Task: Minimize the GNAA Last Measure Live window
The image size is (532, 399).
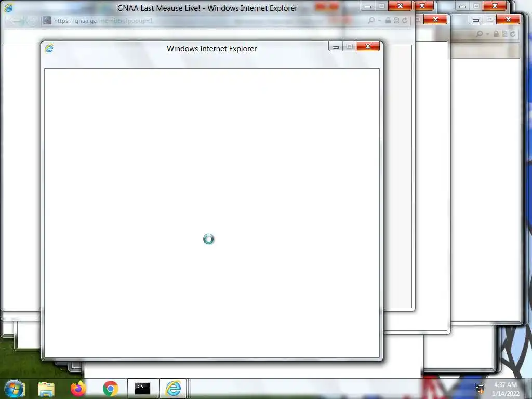Action: (368, 6)
